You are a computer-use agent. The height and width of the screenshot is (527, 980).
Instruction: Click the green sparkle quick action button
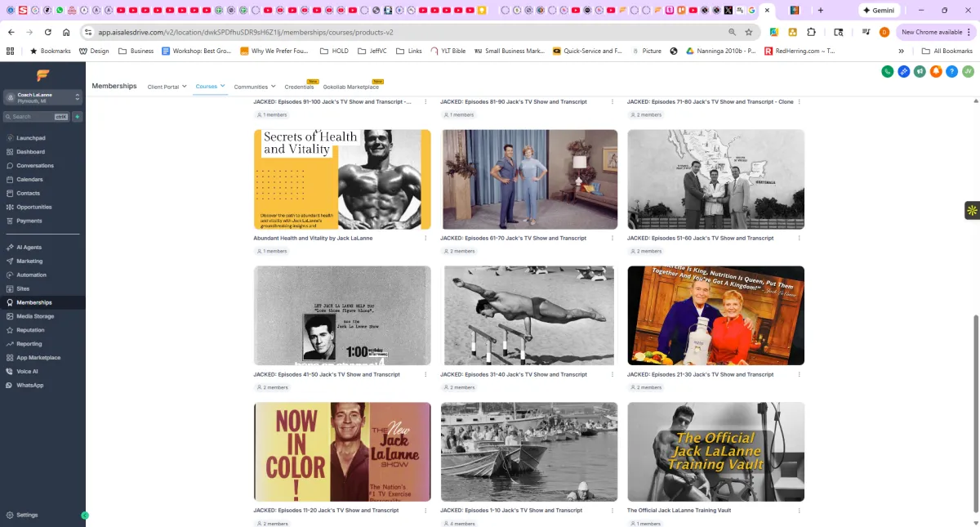[78, 117]
